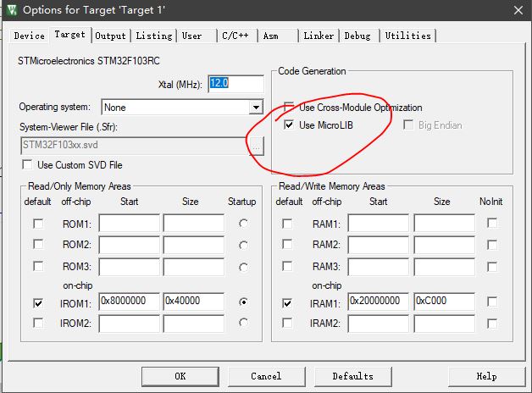Click the Cancel button
Image resolution: width=532 pixels, height=393 pixels.
[x=266, y=376]
